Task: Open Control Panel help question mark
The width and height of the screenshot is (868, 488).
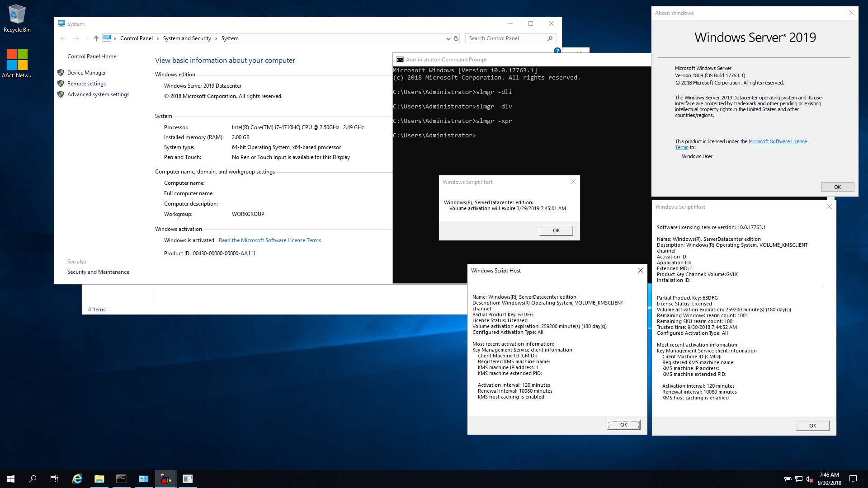Action: [557, 50]
